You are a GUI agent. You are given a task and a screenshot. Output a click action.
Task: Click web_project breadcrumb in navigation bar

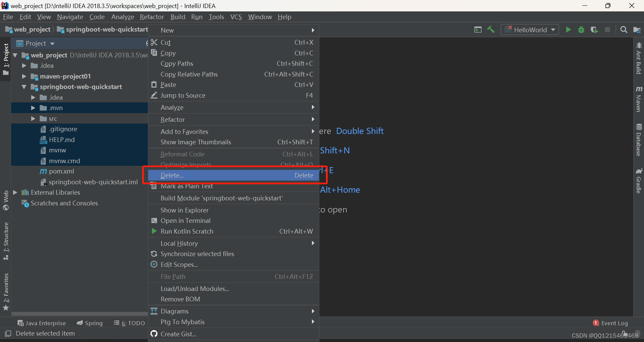(28, 30)
